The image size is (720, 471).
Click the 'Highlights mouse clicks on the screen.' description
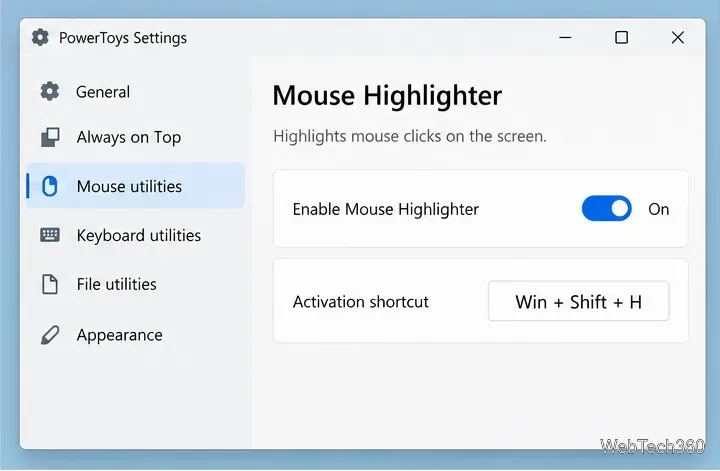[x=410, y=136]
